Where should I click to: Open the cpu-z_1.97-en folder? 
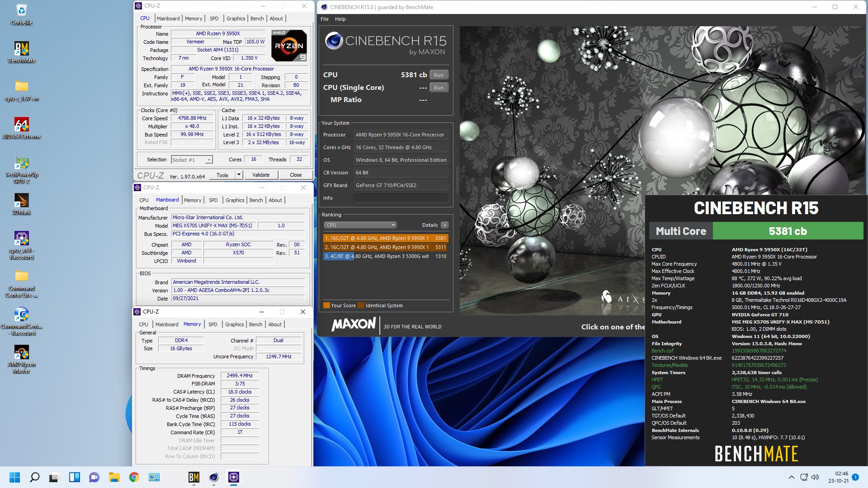pyautogui.click(x=21, y=90)
